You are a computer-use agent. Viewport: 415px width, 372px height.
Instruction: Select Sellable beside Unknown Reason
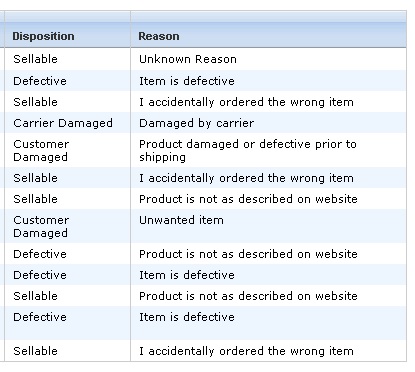point(35,59)
